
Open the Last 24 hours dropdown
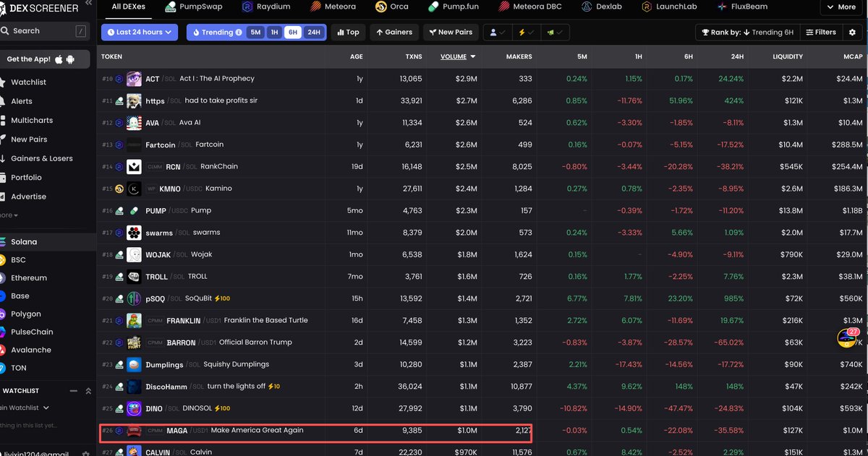(x=140, y=33)
